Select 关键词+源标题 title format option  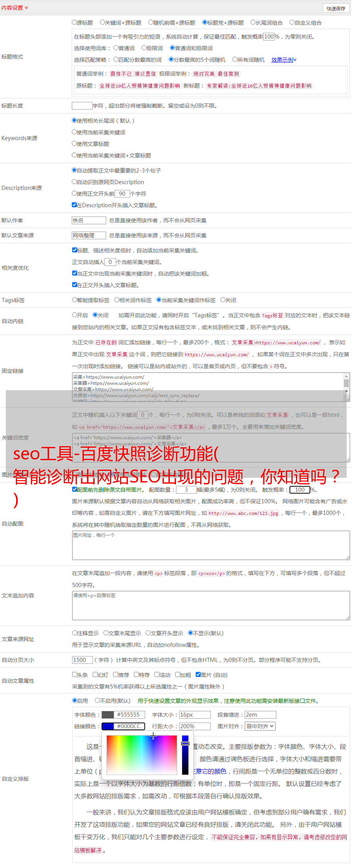[102, 22]
